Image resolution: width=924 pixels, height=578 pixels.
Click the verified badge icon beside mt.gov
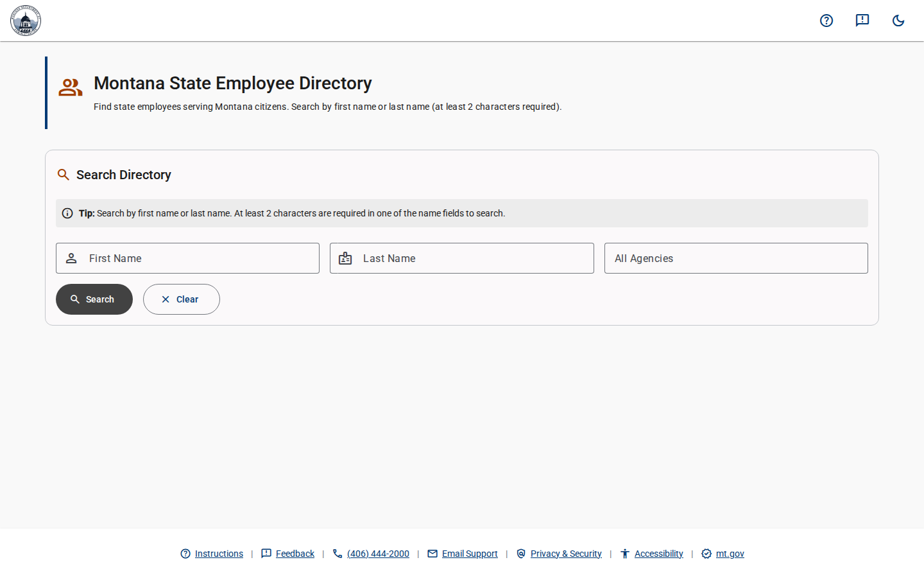706,554
